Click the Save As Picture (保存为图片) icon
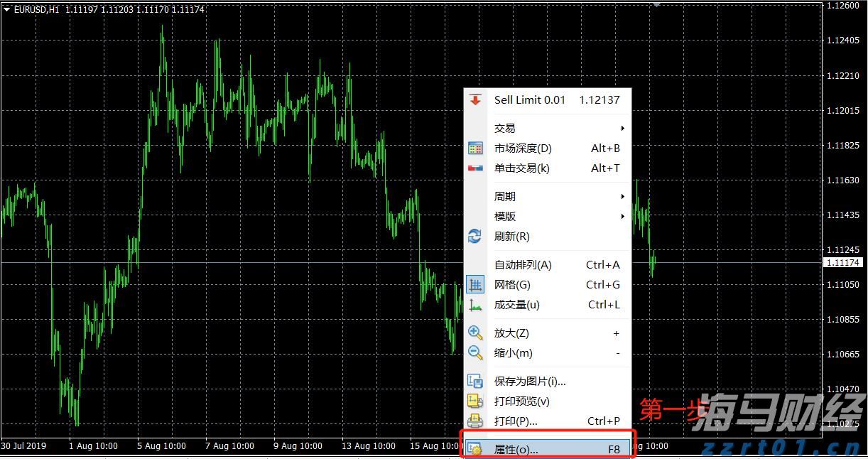This screenshot has height=459, width=868. [x=475, y=381]
